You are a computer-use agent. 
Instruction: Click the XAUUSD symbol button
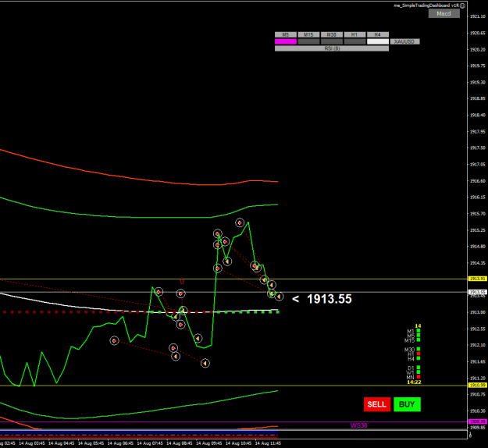tap(404, 41)
